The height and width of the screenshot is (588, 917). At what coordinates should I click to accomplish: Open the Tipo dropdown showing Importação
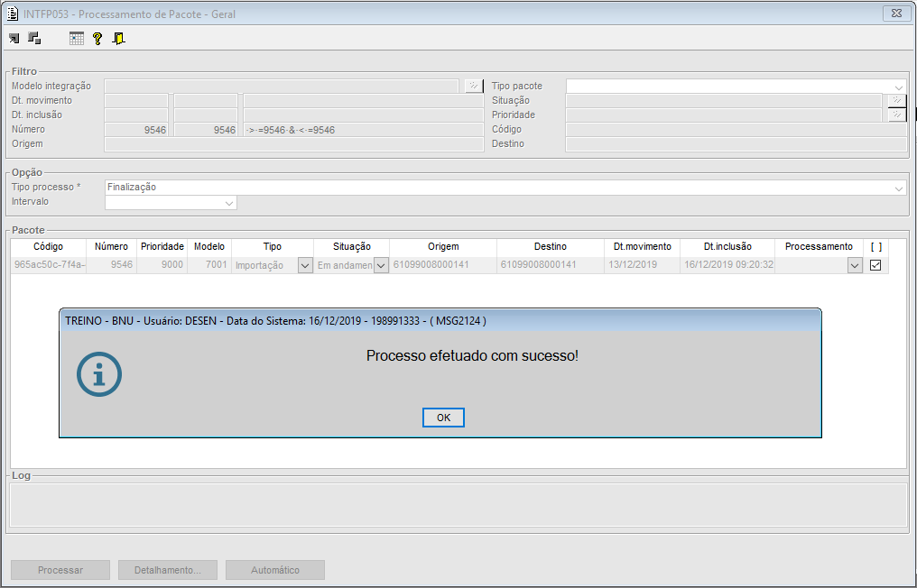tap(305, 265)
